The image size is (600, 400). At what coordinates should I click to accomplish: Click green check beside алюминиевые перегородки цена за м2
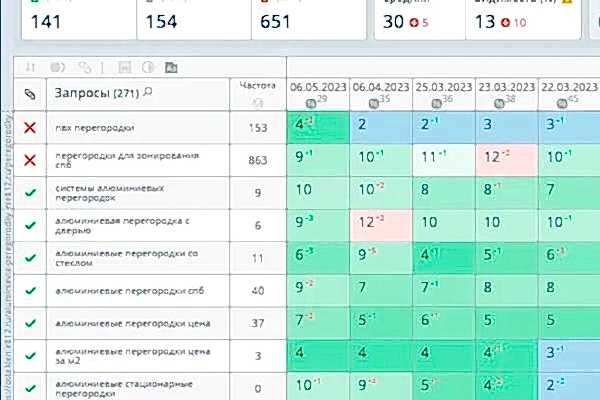30,356
